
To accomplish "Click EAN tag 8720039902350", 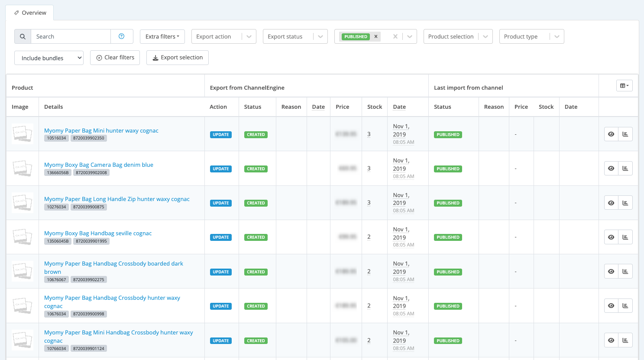I will pos(89,138).
